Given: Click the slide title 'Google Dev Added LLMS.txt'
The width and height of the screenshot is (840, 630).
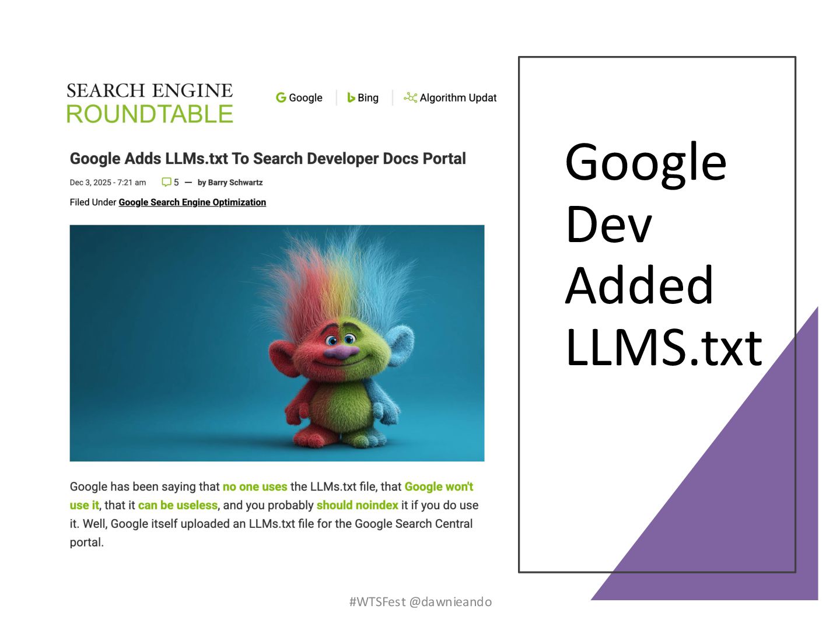Looking at the screenshot, I should pyautogui.click(x=664, y=254).
